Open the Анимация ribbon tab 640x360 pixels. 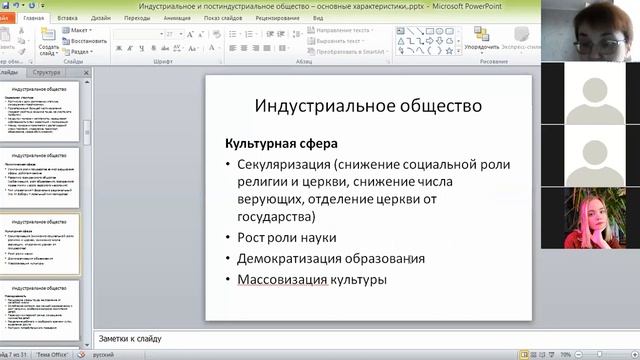pyautogui.click(x=177, y=18)
